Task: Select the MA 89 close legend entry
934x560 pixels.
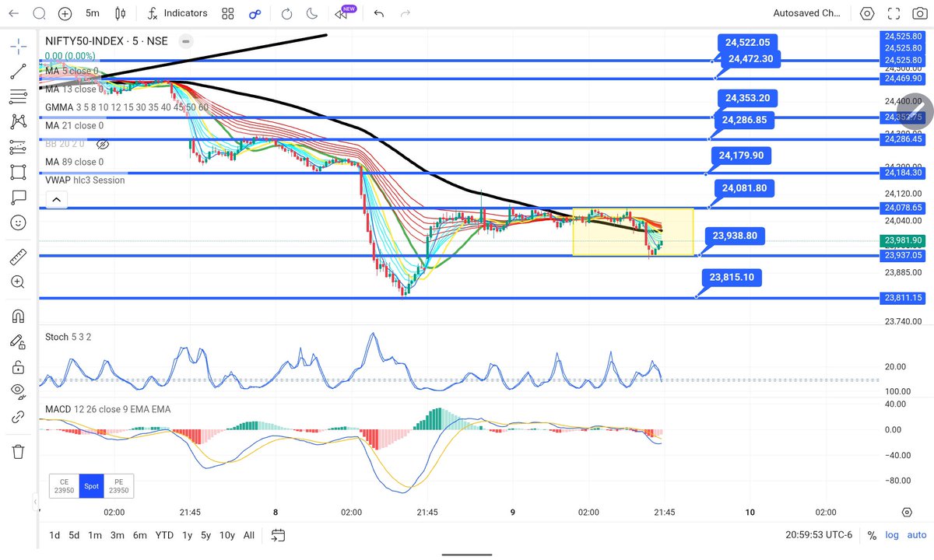Action: point(74,162)
